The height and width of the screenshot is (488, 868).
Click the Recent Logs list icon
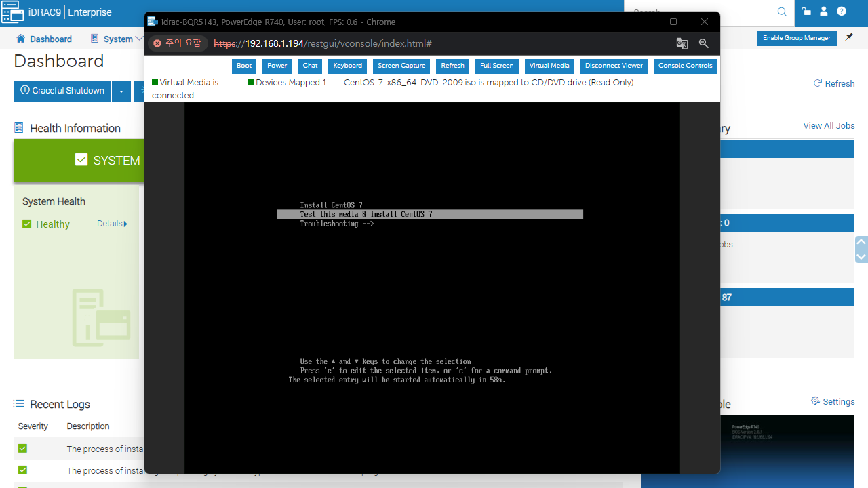click(x=19, y=404)
